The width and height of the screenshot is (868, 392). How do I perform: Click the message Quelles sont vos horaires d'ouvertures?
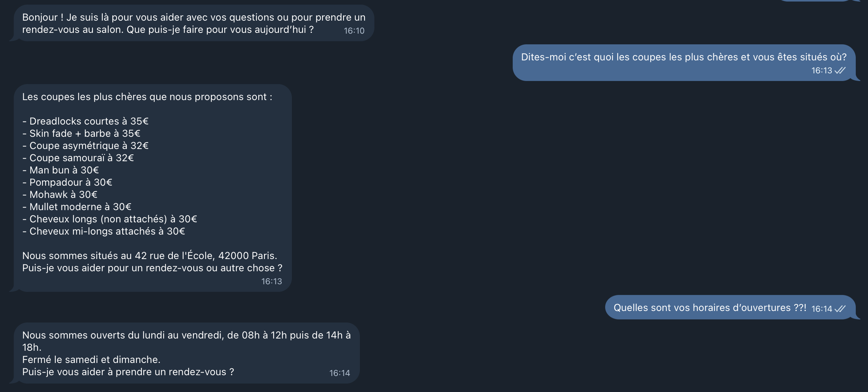point(710,308)
